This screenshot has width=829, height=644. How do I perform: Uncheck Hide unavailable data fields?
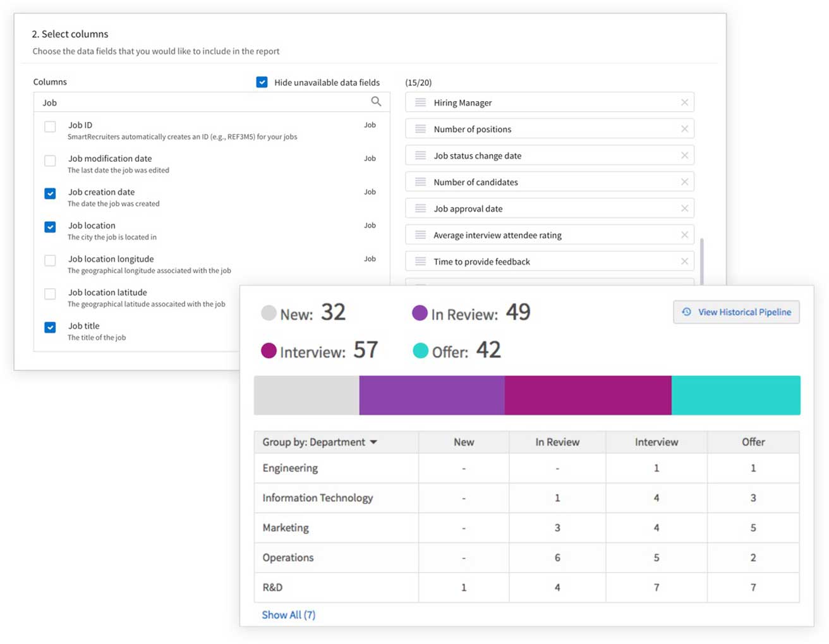coord(262,82)
